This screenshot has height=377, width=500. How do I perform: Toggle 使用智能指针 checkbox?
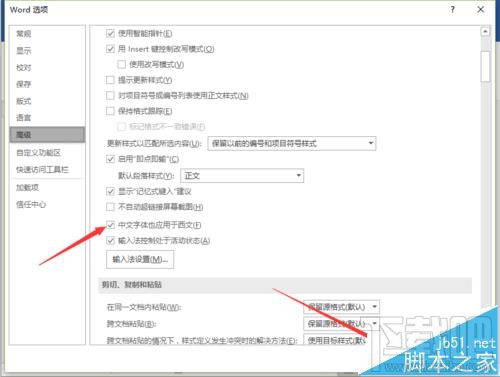tap(110, 33)
